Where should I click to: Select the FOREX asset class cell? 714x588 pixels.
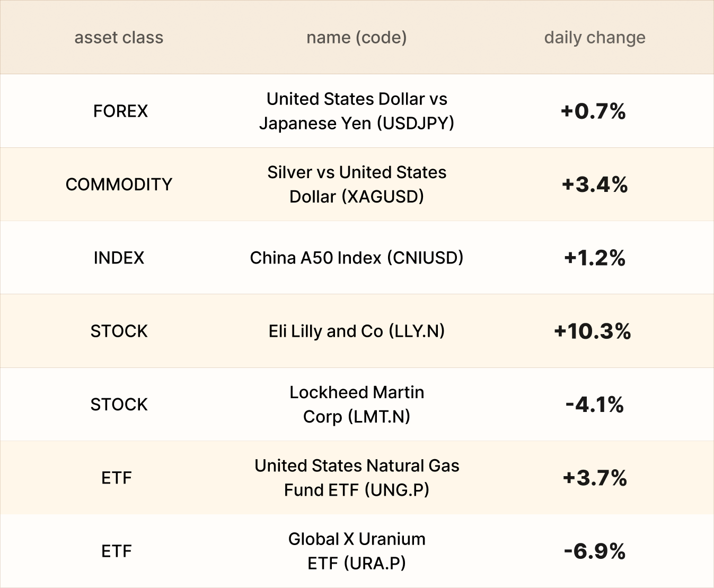coord(120,111)
